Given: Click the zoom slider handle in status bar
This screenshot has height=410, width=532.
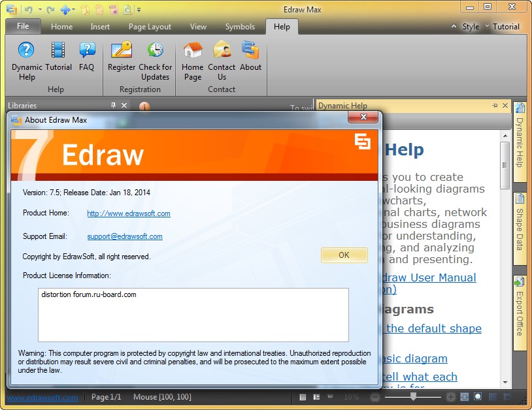Looking at the screenshot, I should pos(413,396).
